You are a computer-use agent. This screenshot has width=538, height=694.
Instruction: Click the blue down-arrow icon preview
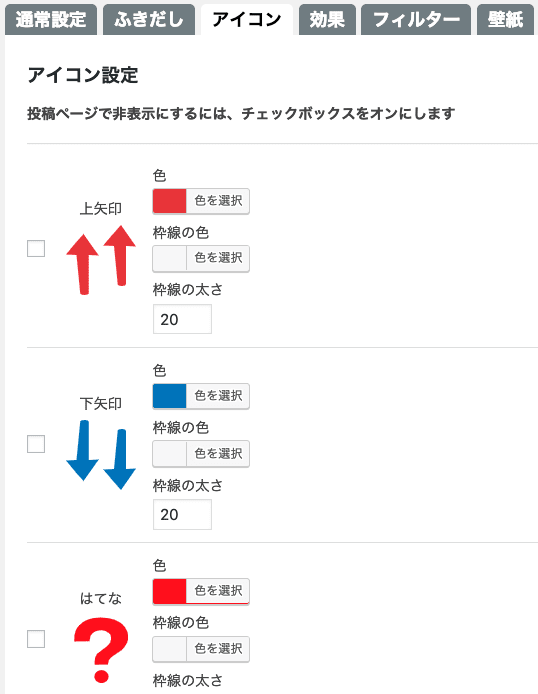point(101,455)
